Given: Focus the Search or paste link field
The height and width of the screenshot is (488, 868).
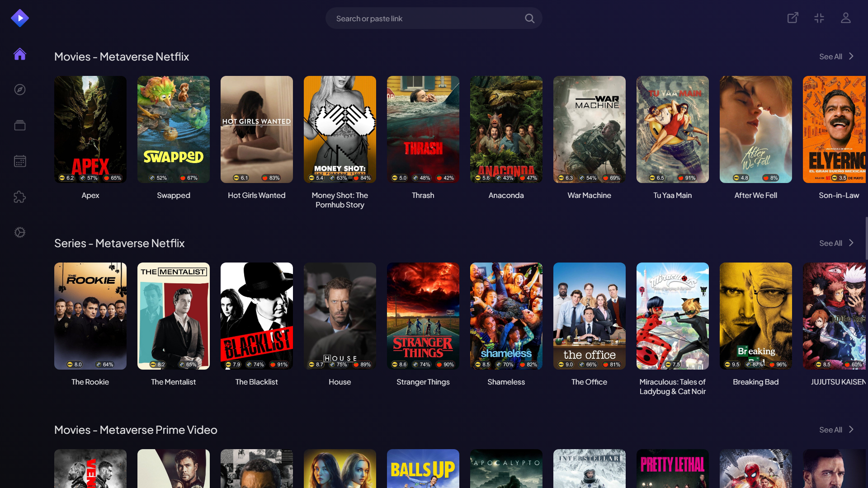Looking at the screenshot, I should pyautogui.click(x=434, y=19).
